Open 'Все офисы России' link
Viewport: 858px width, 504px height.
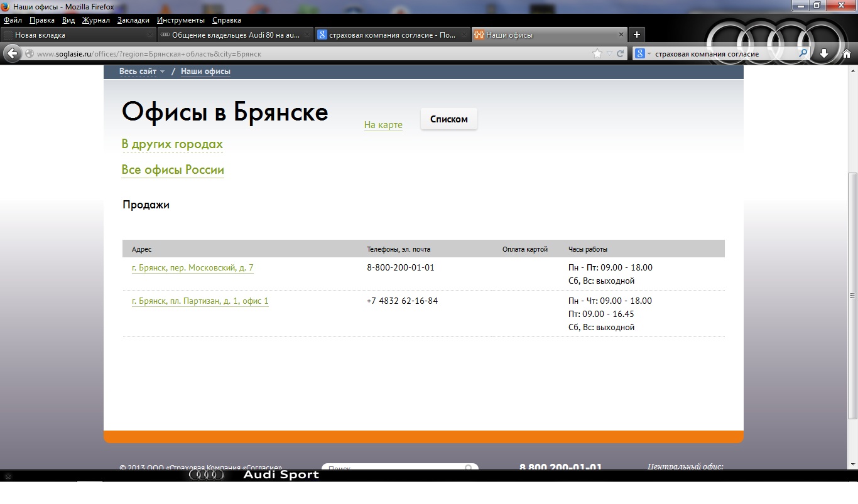point(173,170)
